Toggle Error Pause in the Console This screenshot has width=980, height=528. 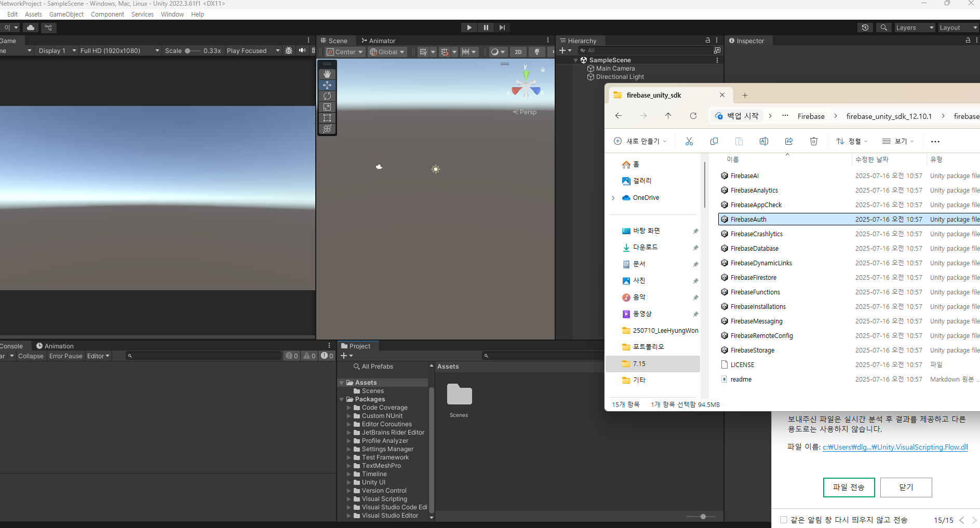(x=66, y=356)
